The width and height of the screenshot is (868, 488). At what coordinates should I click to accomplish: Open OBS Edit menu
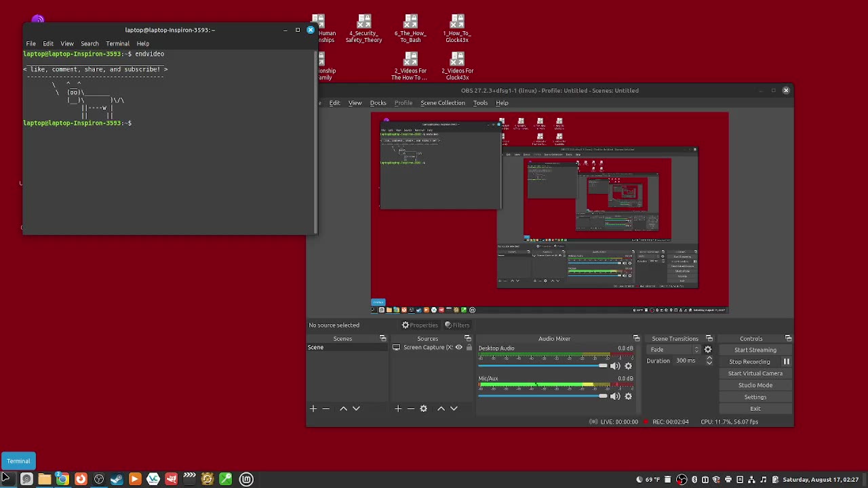(x=334, y=103)
